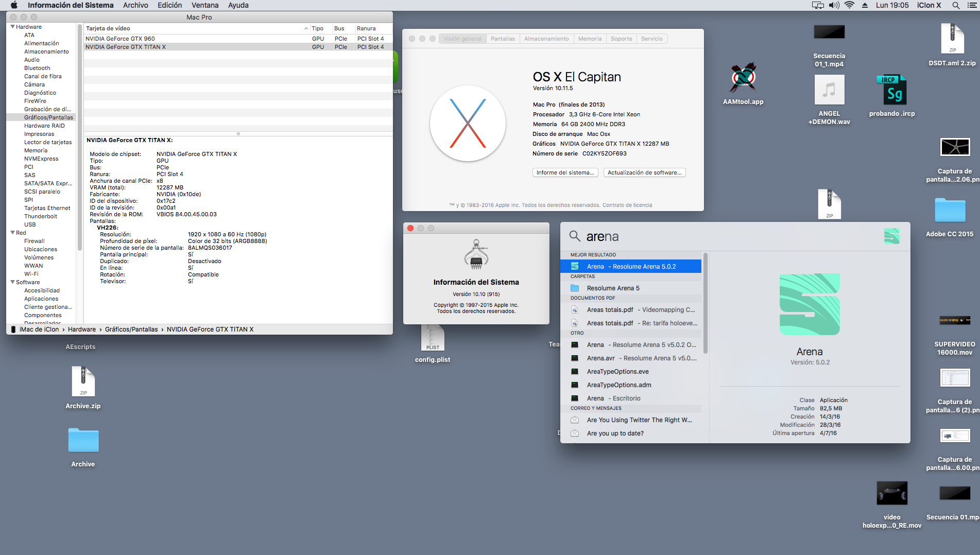Open the Archivo menu
This screenshot has height=555, width=980.
(x=135, y=5)
